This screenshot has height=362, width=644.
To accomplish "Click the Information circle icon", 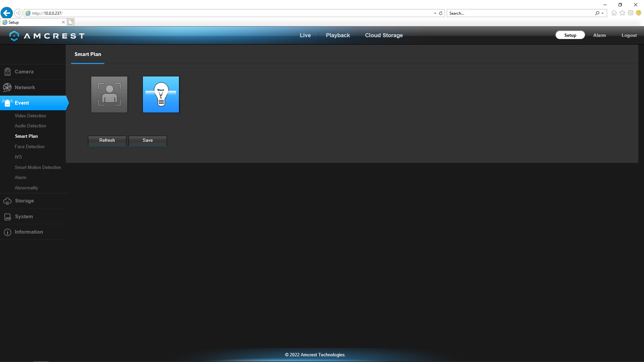I will (7, 232).
